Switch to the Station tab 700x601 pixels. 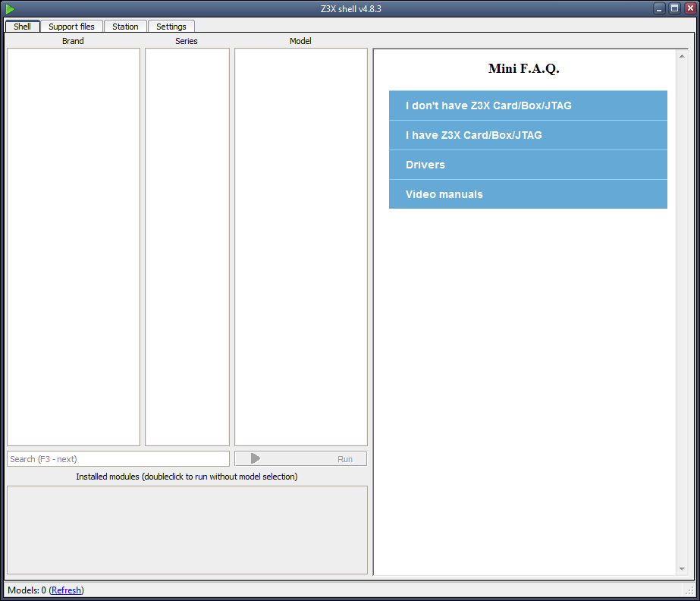(125, 27)
